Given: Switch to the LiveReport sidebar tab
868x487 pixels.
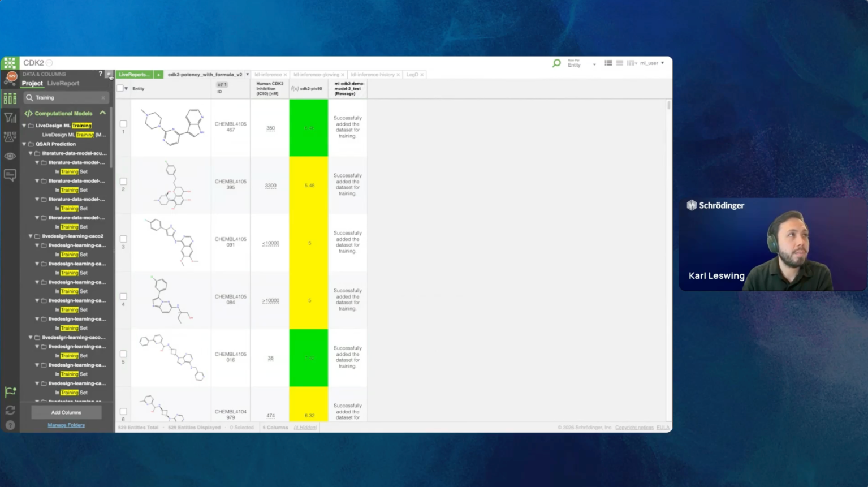Looking at the screenshot, I should pyautogui.click(x=63, y=83).
